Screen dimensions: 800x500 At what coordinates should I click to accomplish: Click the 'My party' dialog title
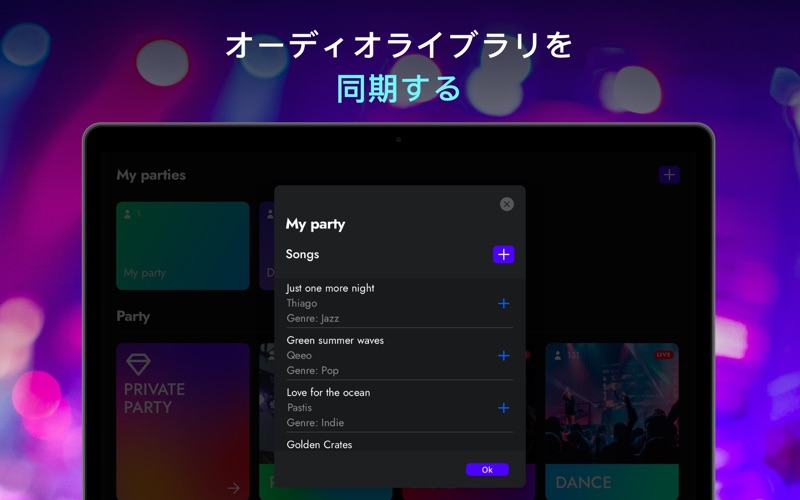point(315,224)
